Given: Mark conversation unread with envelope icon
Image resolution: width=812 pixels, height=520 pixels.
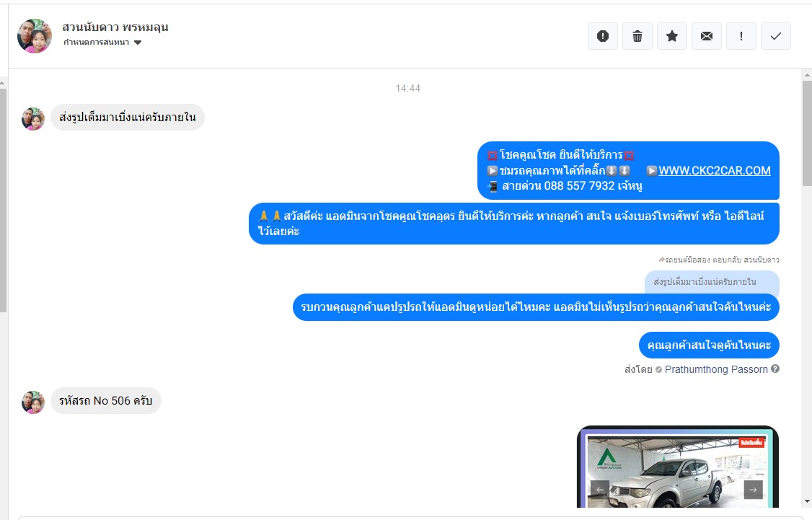Looking at the screenshot, I should (707, 36).
